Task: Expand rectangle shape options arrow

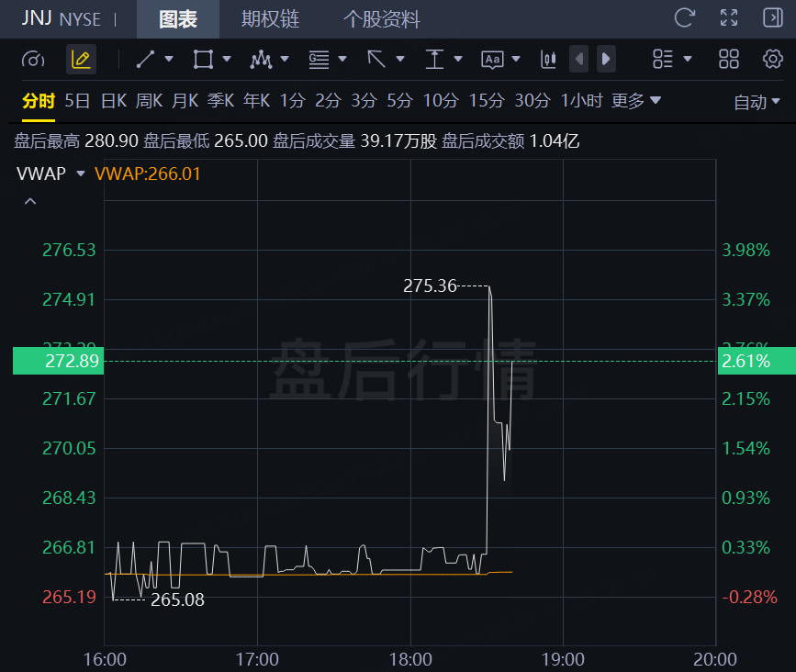Action: (227, 60)
